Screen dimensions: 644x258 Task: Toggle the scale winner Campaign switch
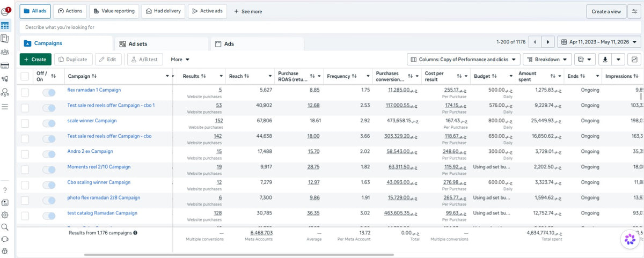click(x=49, y=123)
